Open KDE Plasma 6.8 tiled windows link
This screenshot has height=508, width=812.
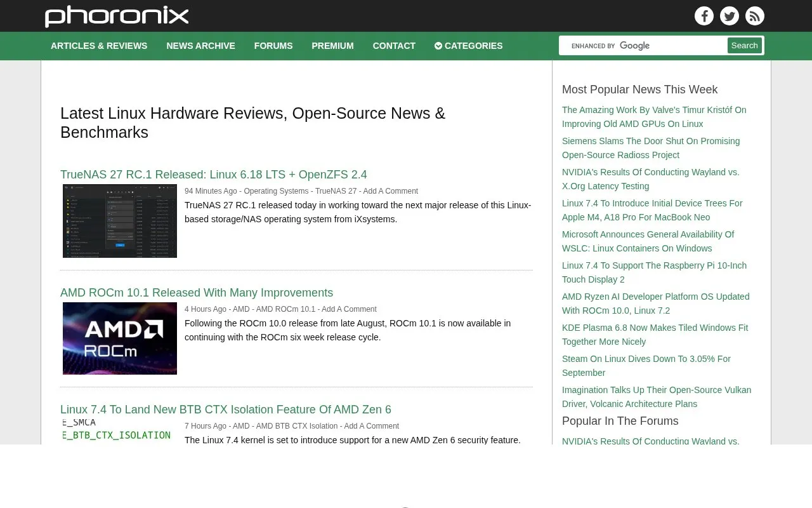[655, 335]
